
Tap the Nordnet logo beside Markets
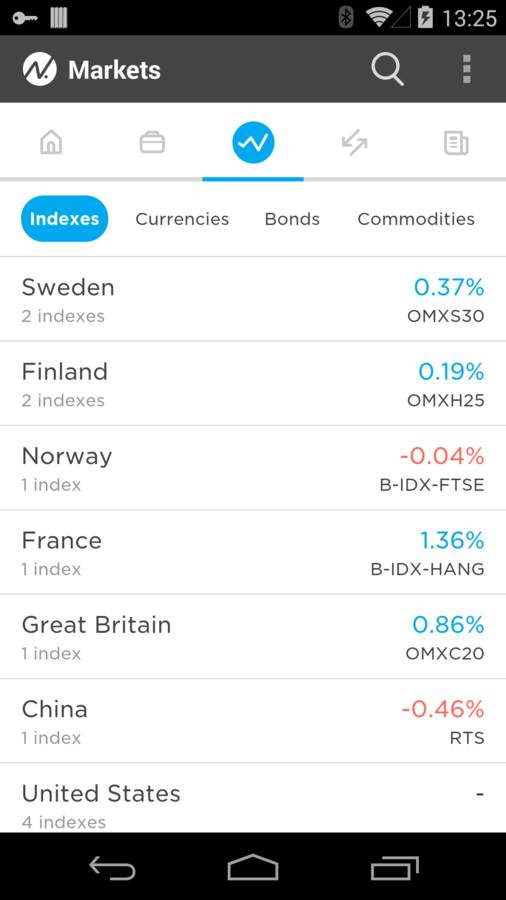point(40,69)
